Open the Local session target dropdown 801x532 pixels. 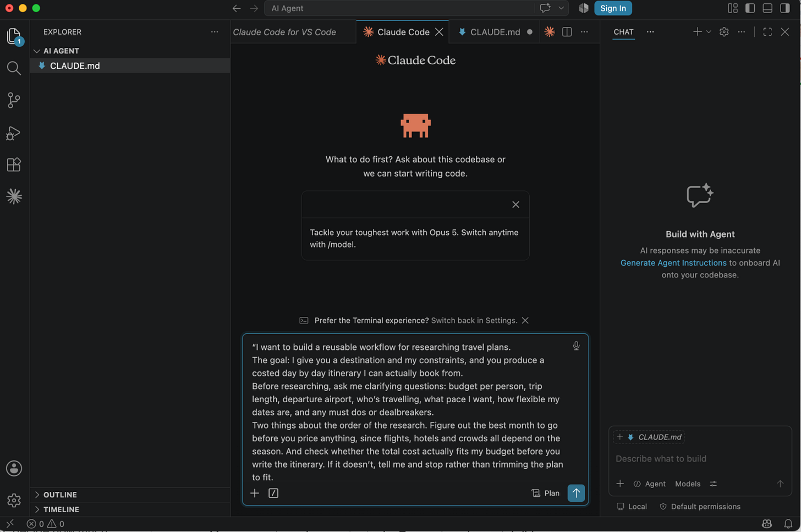point(632,507)
